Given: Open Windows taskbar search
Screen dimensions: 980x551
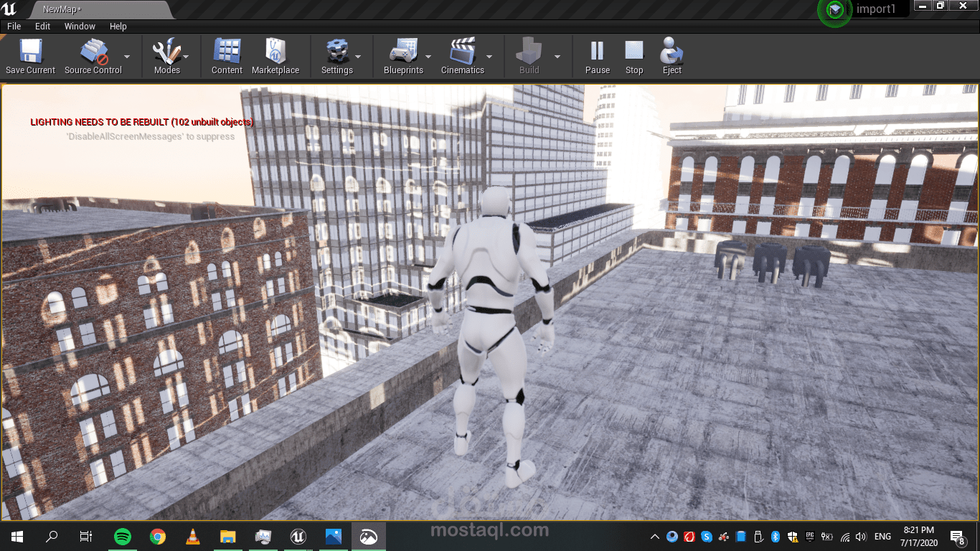Looking at the screenshot, I should point(52,536).
